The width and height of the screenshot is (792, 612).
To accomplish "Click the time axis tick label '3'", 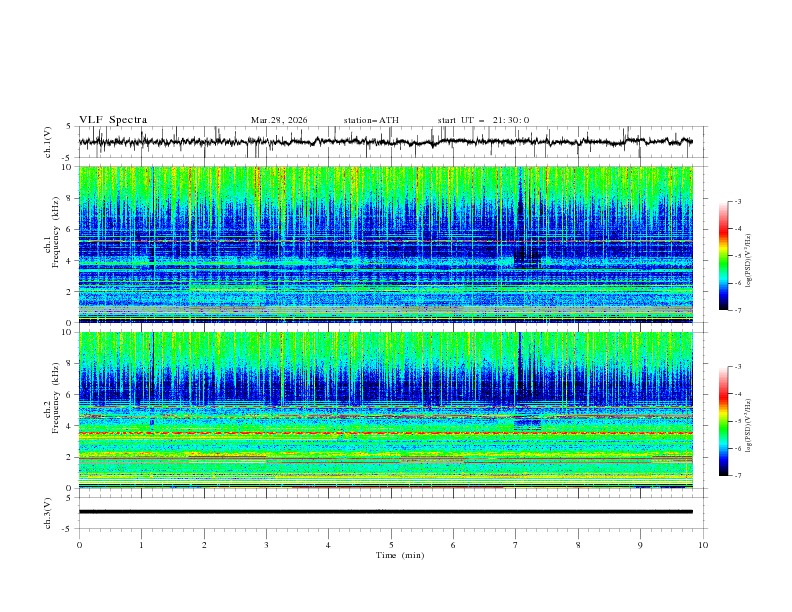I will [266, 545].
